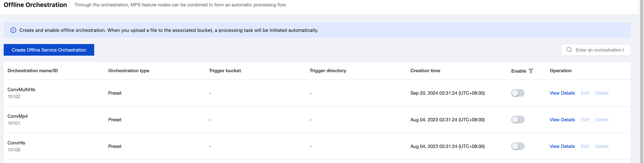Click the ConvMultiHls orchestration name
Image resolution: width=644 pixels, height=163 pixels.
pos(21,89)
